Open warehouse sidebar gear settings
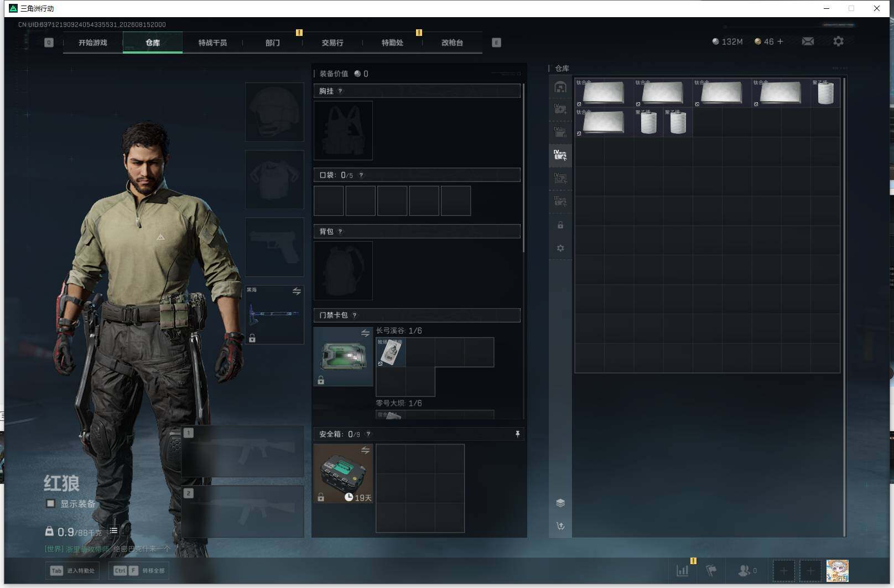Screen dimensions: 894x588 [x=560, y=248]
